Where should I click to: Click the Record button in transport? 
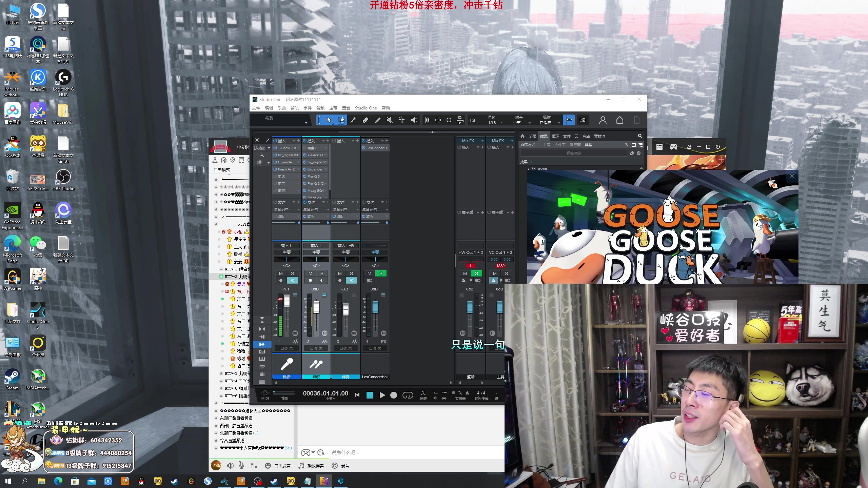coord(394,395)
